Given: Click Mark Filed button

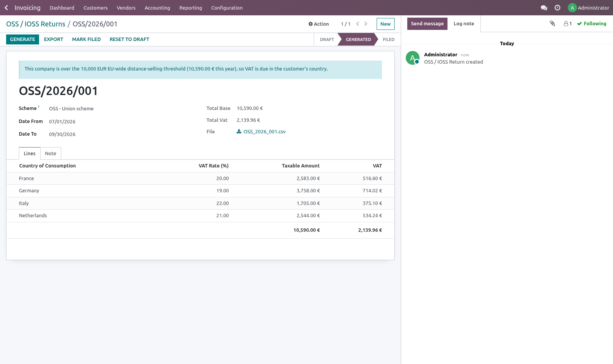Looking at the screenshot, I should (x=86, y=39).
